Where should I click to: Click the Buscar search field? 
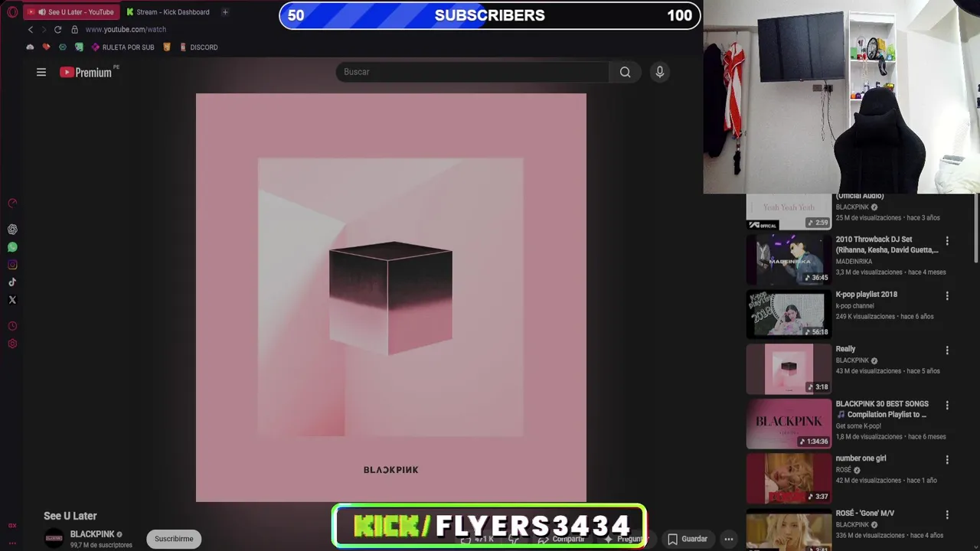coord(472,72)
